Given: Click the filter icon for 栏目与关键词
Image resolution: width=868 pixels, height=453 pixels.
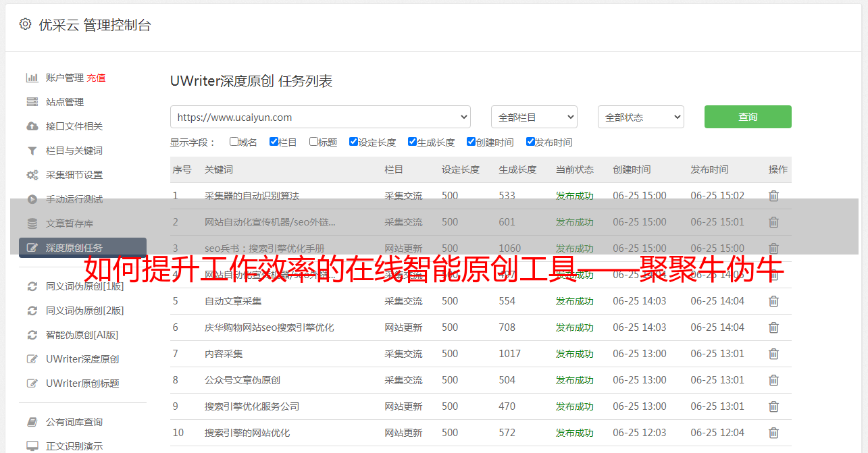Looking at the screenshot, I should pos(32,151).
